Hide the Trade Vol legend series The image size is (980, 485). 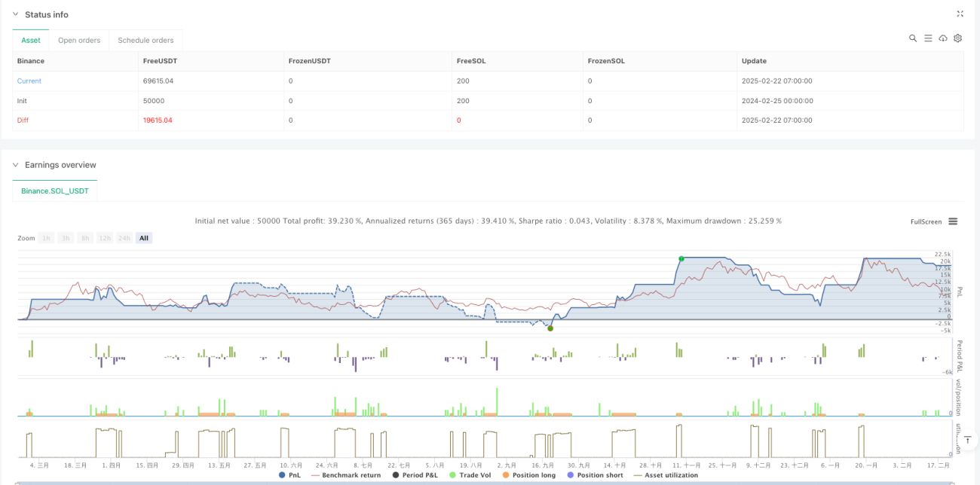tap(472, 475)
